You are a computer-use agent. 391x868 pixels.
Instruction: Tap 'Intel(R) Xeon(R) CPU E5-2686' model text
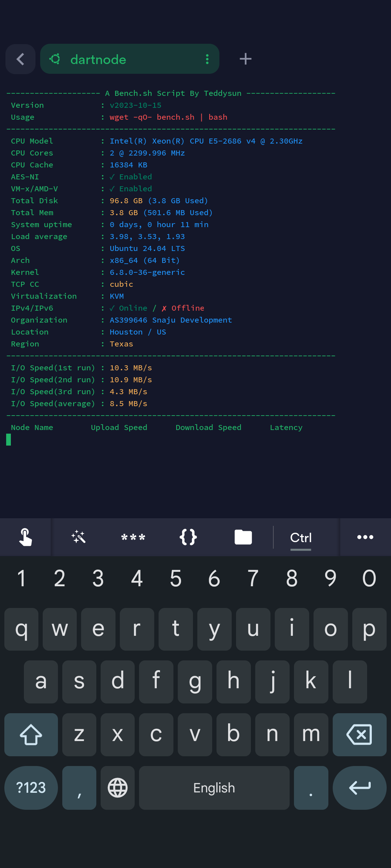pyautogui.click(x=176, y=141)
